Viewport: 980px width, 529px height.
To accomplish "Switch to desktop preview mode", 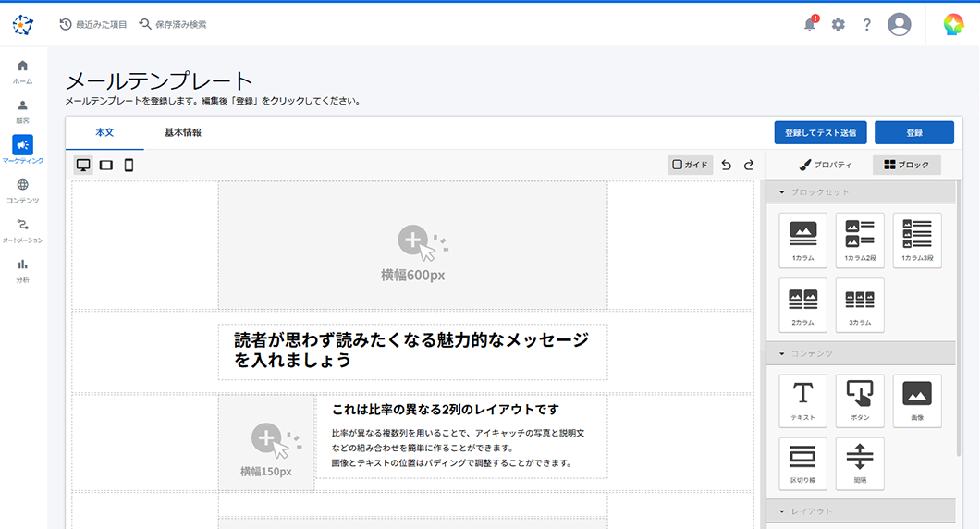I will tap(83, 165).
